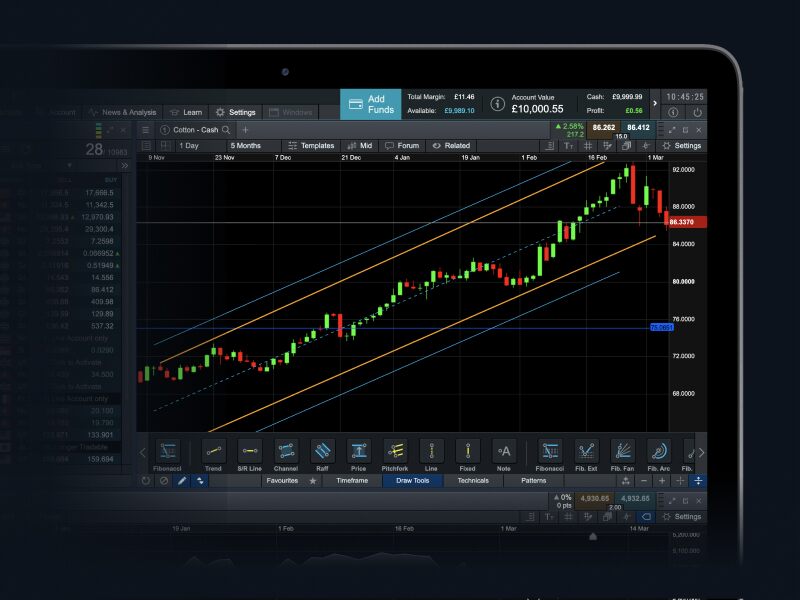Viewport: 800px width, 600px height.
Task: Toggle the Mid price display button
Action: (x=360, y=146)
